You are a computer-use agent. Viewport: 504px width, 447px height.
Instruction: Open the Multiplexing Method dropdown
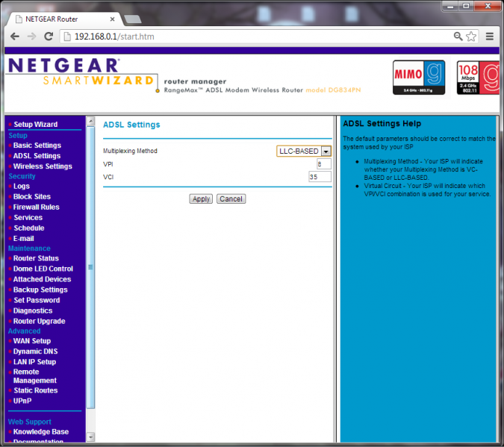point(303,151)
